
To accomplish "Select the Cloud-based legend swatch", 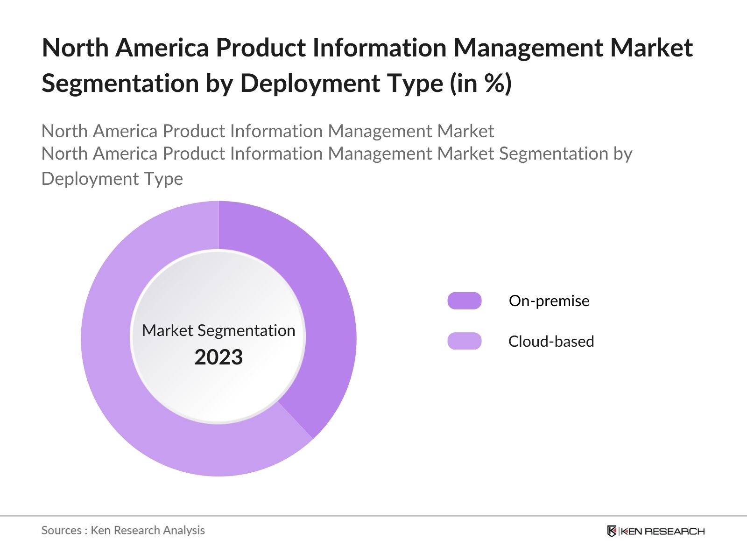I will [465, 341].
